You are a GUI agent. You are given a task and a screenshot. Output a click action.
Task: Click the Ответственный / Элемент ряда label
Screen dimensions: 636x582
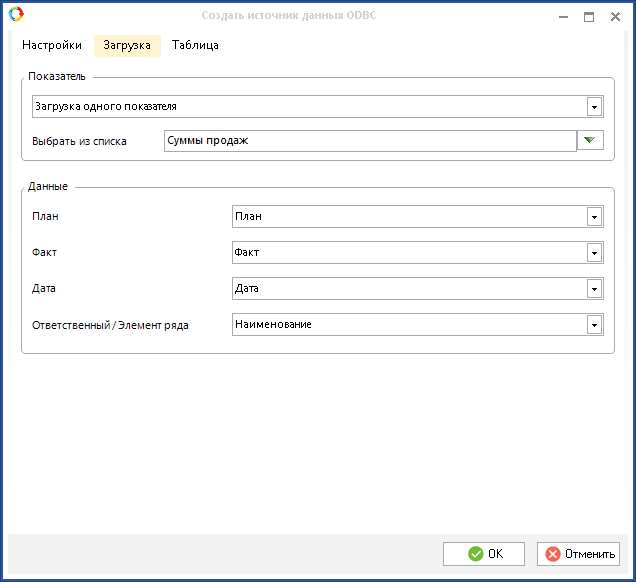[x=111, y=325]
